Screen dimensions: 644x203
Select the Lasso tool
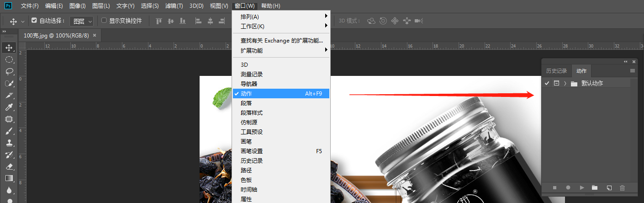(9, 71)
